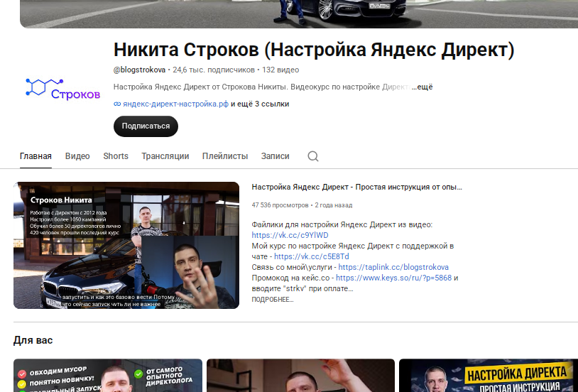The height and width of the screenshot is (392, 578).
Task: Open the Shorts tab
Action: tap(116, 156)
